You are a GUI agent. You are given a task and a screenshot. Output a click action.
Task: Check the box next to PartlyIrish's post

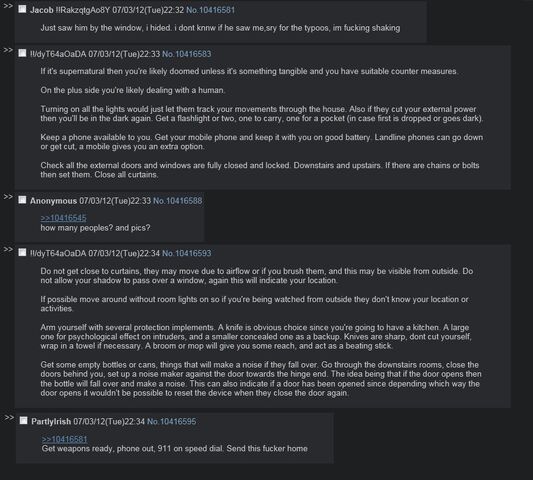(23, 421)
